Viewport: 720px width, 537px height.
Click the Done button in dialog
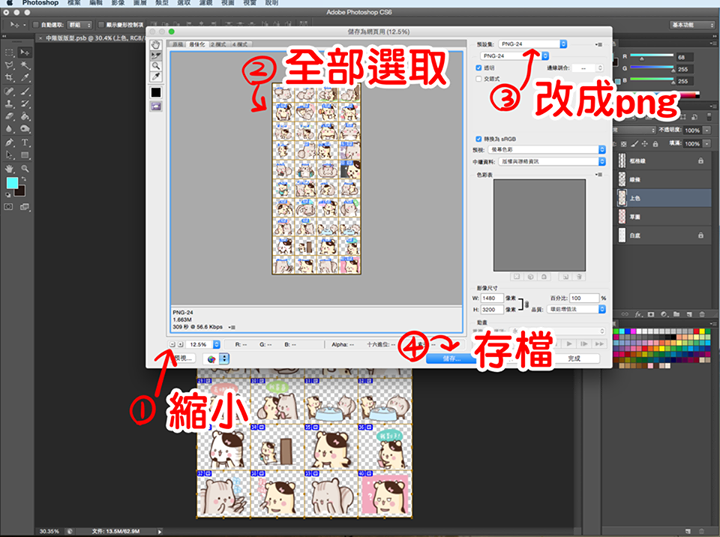coord(574,358)
